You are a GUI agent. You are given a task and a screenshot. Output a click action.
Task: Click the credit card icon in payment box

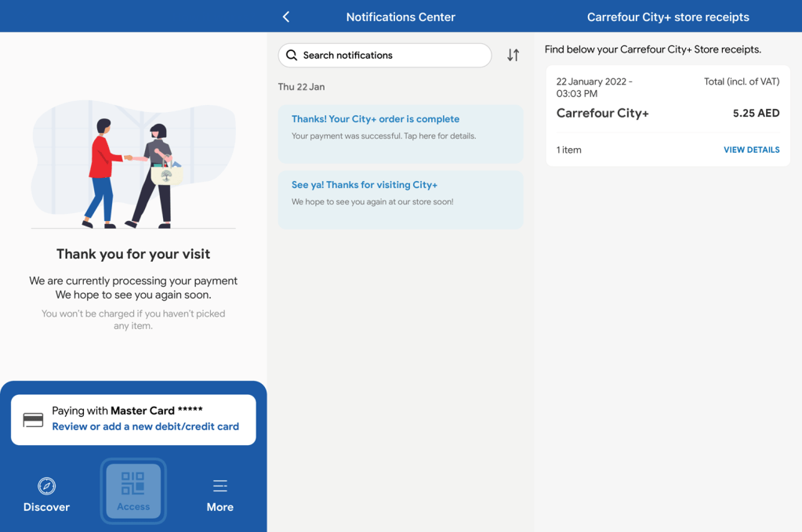coord(33,420)
